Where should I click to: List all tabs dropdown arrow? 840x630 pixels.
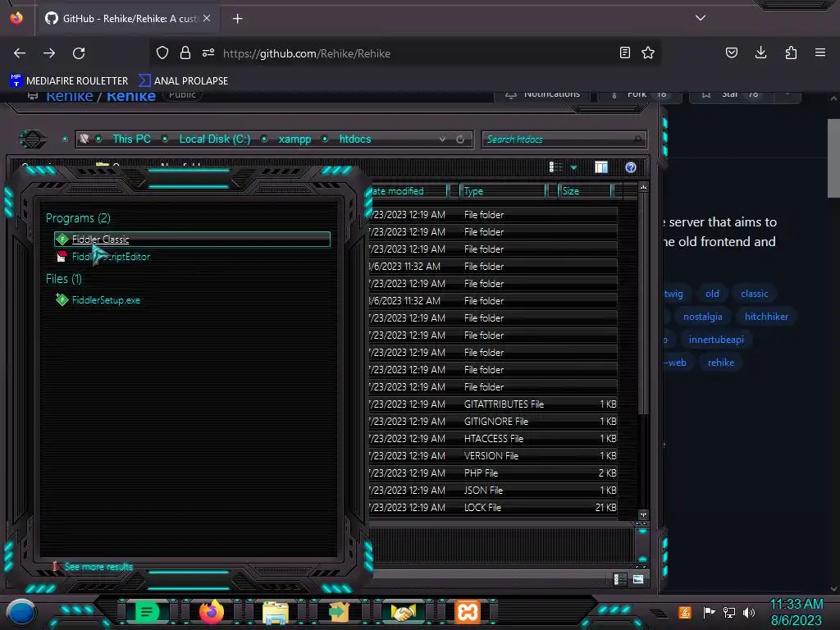701,18
